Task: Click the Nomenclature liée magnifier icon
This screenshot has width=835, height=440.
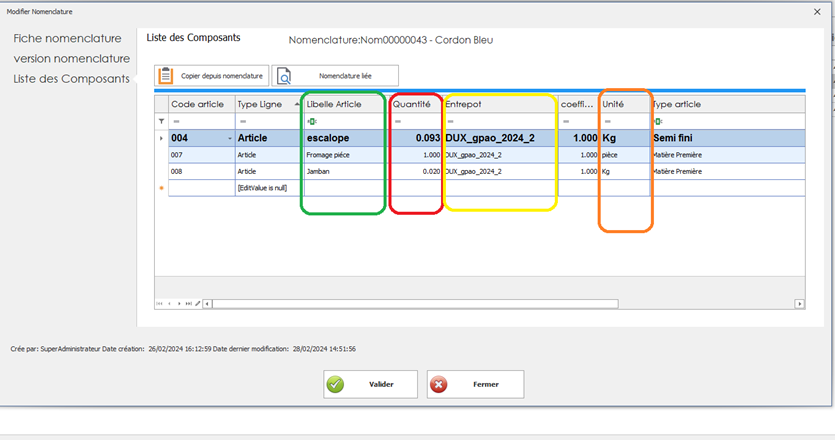Action: click(x=285, y=76)
